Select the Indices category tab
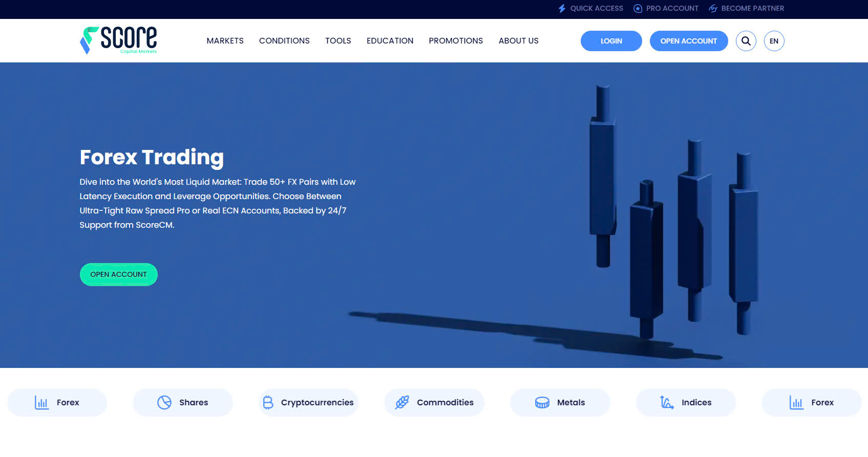The height and width of the screenshot is (457, 868). 686,403
